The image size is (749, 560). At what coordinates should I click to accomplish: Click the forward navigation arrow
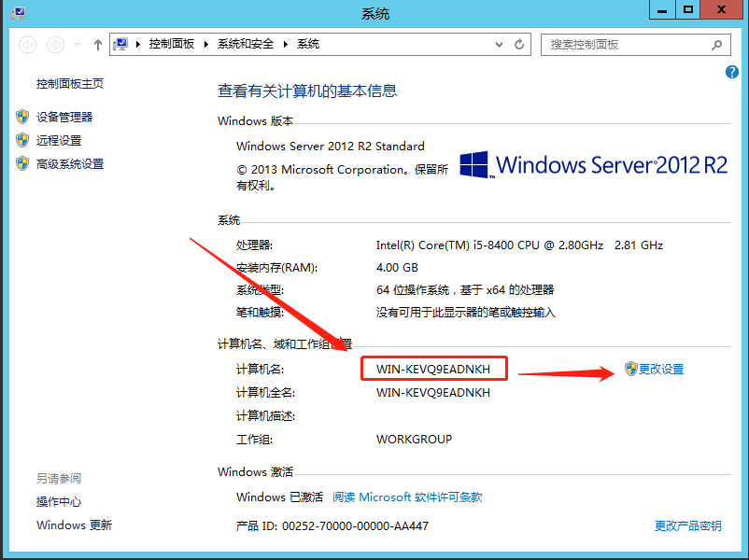click(54, 43)
